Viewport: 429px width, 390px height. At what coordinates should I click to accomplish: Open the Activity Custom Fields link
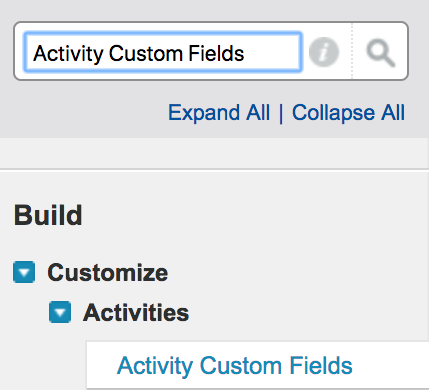tap(234, 365)
